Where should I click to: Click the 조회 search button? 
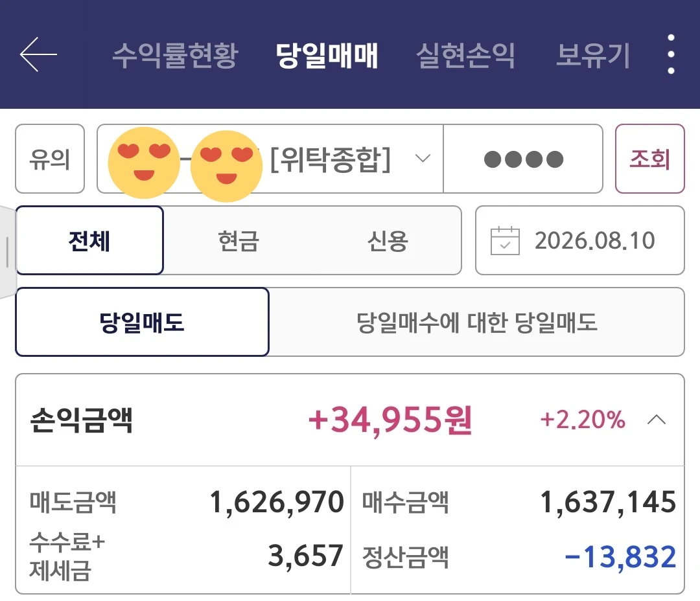(649, 159)
